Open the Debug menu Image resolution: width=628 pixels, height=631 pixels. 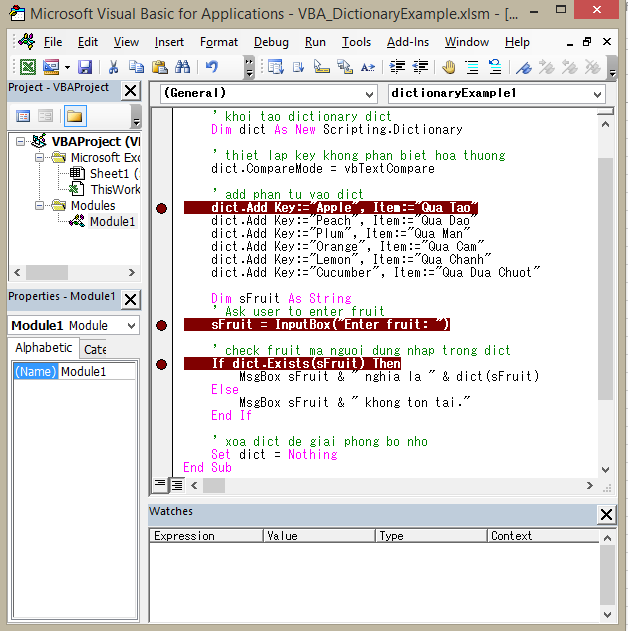(271, 42)
